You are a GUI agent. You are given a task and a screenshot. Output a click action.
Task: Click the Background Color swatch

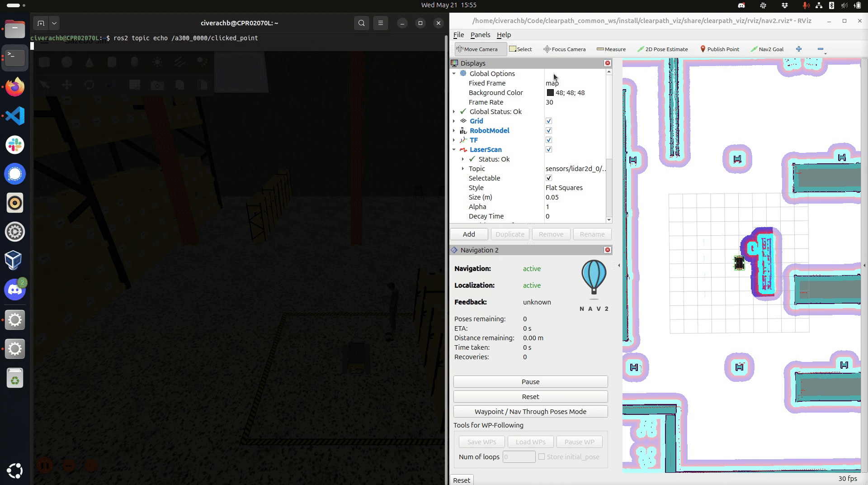pyautogui.click(x=550, y=93)
